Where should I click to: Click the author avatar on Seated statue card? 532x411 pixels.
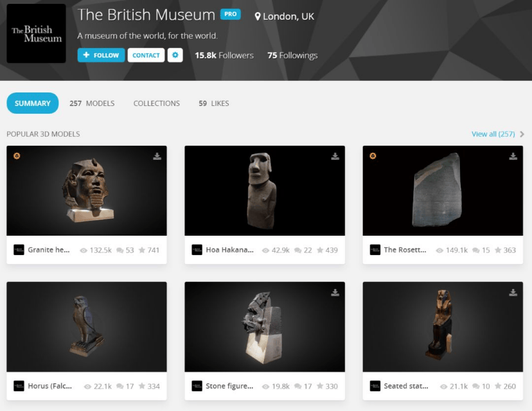[x=375, y=386]
